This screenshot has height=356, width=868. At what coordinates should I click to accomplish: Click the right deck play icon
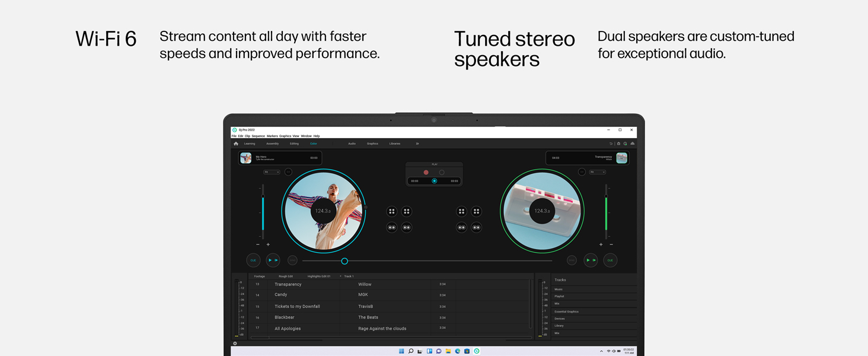[x=590, y=260]
